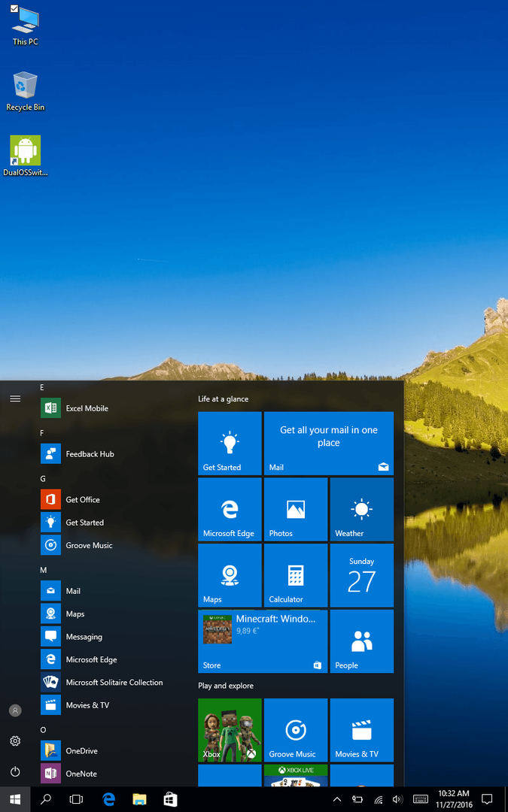The image size is (508, 812).
Task: Open the Maps tile
Action: pyautogui.click(x=230, y=575)
